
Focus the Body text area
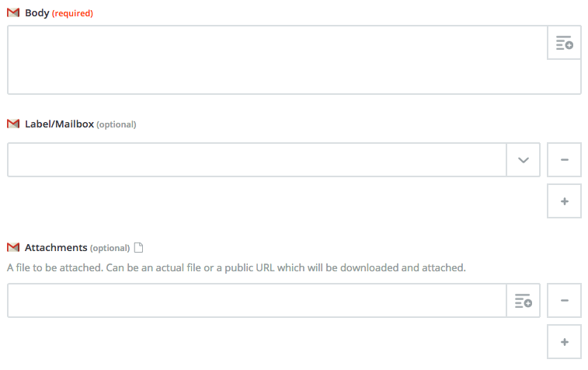click(x=277, y=60)
